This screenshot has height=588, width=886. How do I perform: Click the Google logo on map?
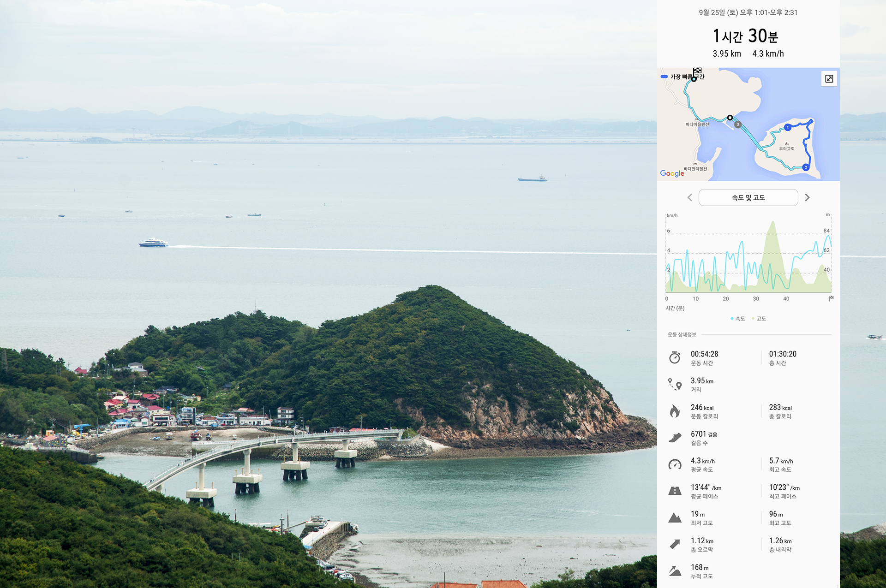coord(672,173)
